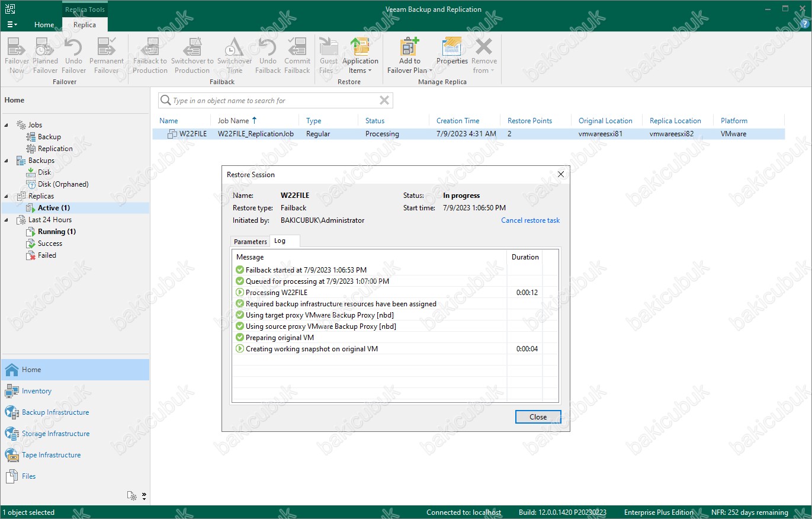
Task: Collapse the Replicas tree node
Action: 7,196
